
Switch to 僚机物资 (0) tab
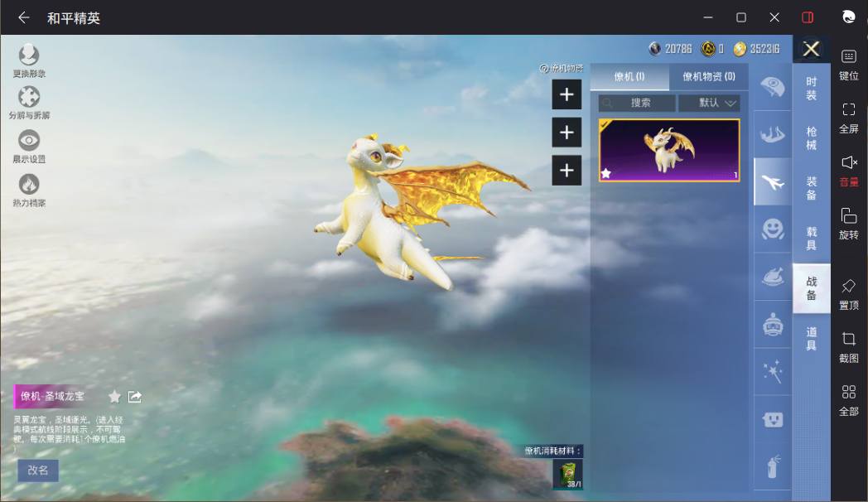pyautogui.click(x=709, y=76)
